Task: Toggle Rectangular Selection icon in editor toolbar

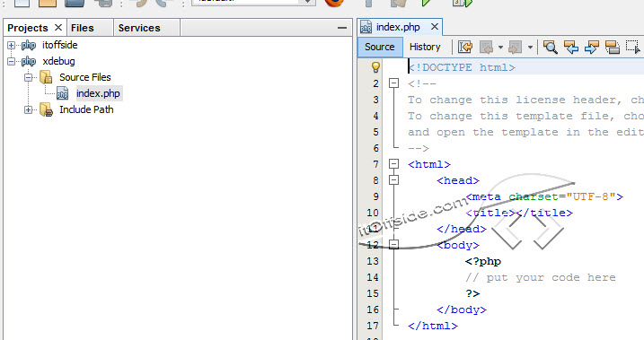Action: click(x=633, y=47)
